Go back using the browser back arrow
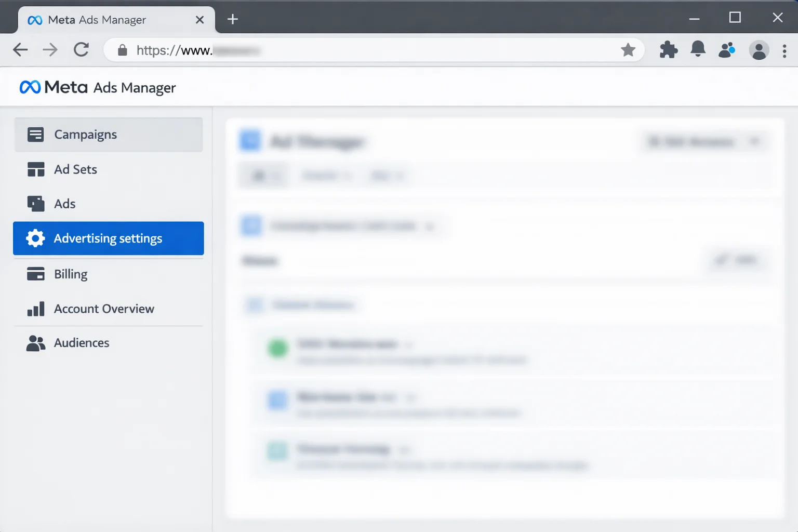The image size is (798, 532). point(21,50)
